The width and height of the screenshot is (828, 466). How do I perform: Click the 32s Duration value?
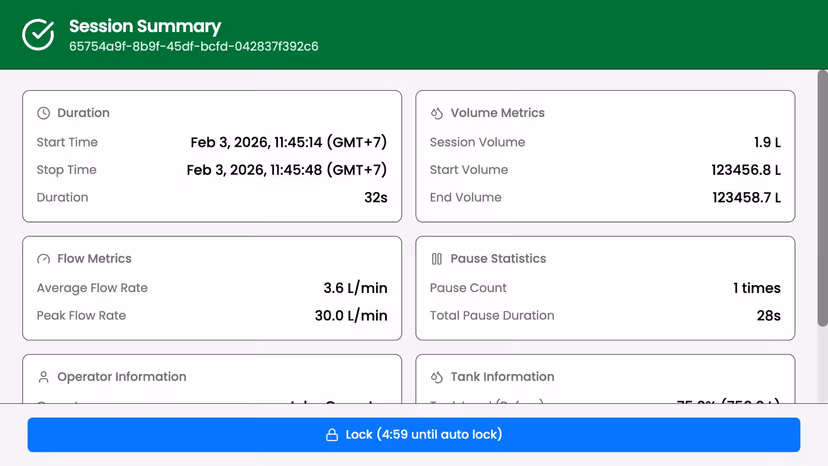pyautogui.click(x=375, y=198)
